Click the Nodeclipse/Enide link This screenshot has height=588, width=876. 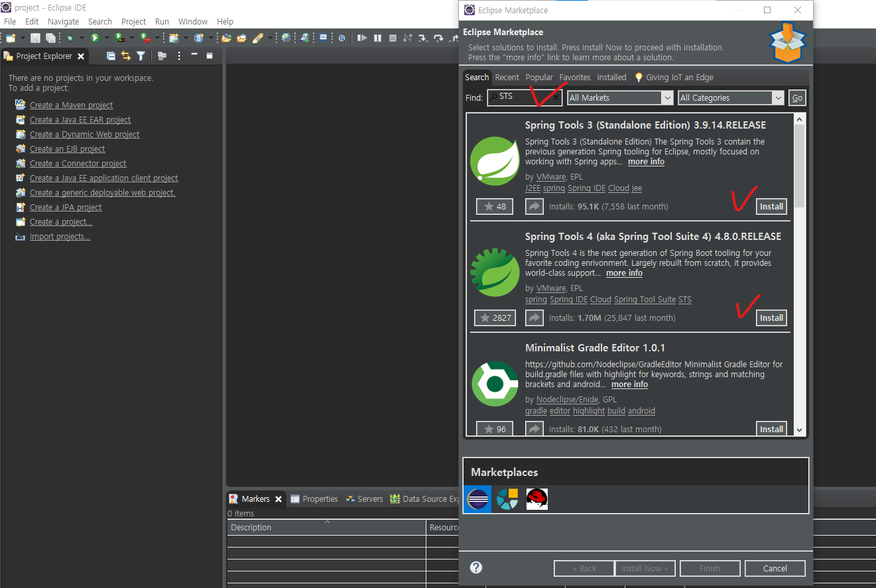(x=567, y=400)
